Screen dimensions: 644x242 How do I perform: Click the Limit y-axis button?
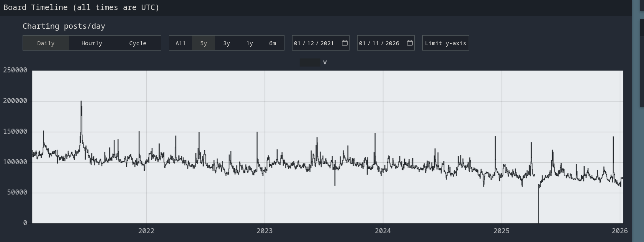tap(446, 43)
